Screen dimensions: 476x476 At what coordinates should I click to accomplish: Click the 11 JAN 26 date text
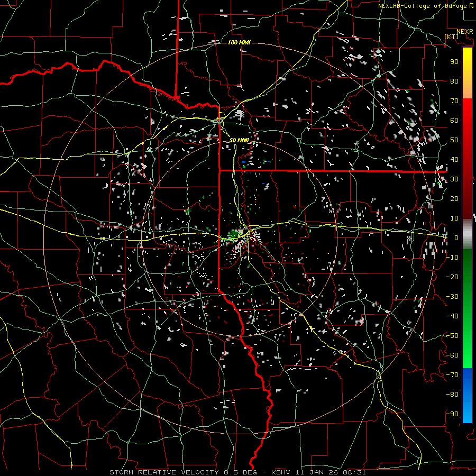(317, 472)
